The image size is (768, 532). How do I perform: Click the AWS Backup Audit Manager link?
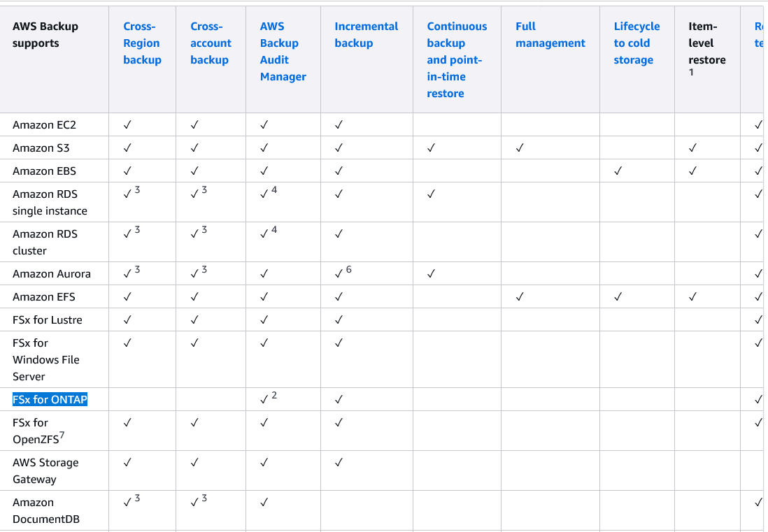coord(283,52)
